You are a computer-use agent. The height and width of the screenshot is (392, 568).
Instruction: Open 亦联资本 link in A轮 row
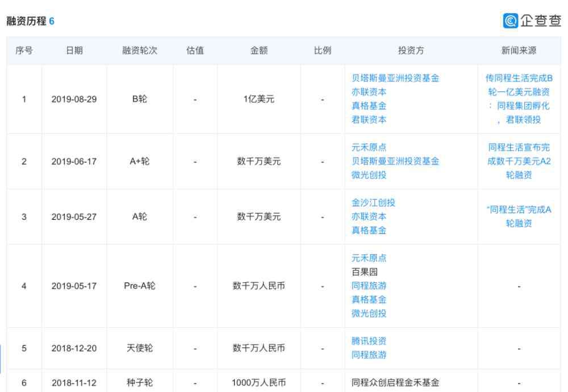coord(369,216)
